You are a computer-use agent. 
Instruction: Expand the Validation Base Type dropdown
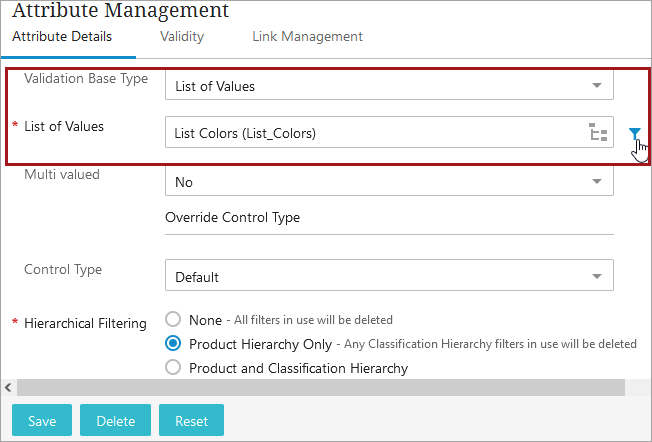point(389,86)
